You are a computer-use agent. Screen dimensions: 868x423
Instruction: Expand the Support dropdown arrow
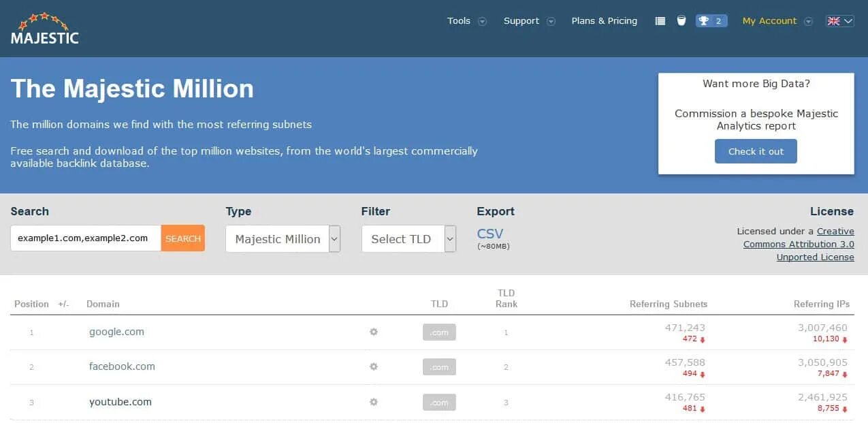tap(551, 21)
